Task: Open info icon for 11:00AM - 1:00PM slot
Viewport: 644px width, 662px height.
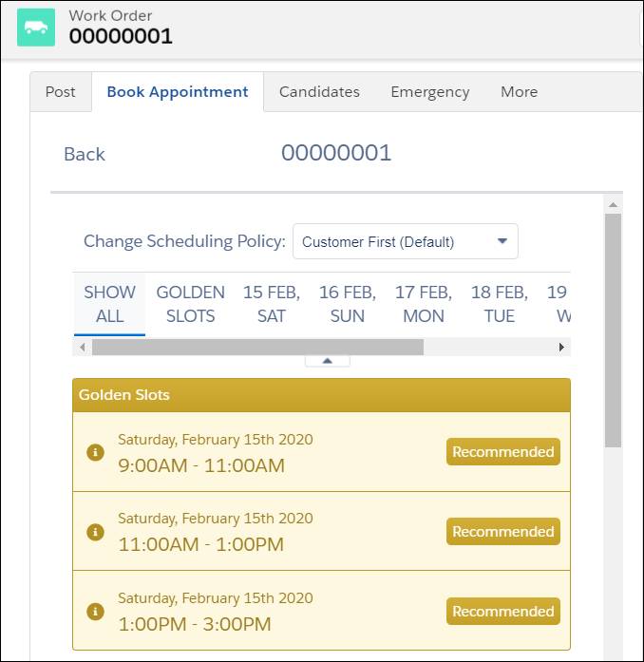Action: [95, 532]
